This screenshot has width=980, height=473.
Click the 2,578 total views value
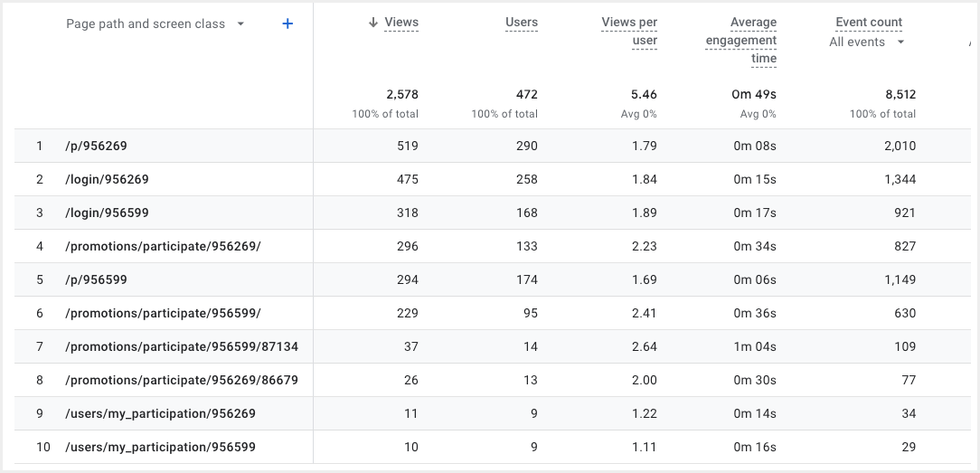coord(401,94)
